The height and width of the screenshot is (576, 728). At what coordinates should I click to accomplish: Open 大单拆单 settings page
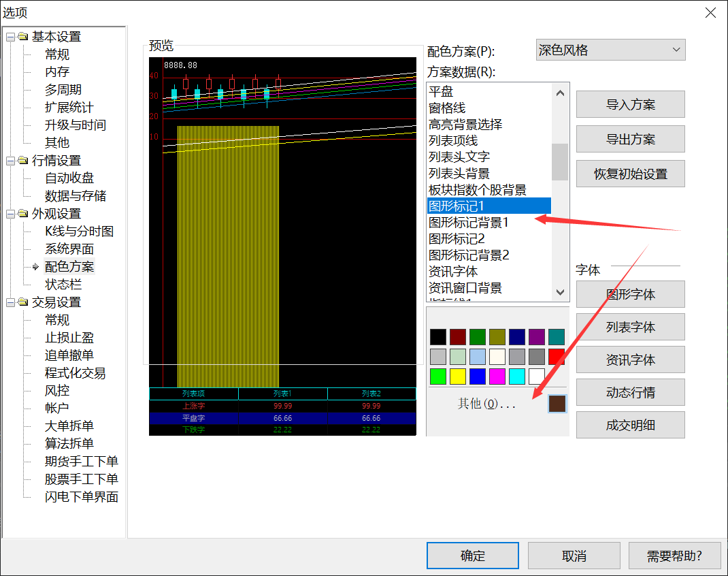point(69,426)
